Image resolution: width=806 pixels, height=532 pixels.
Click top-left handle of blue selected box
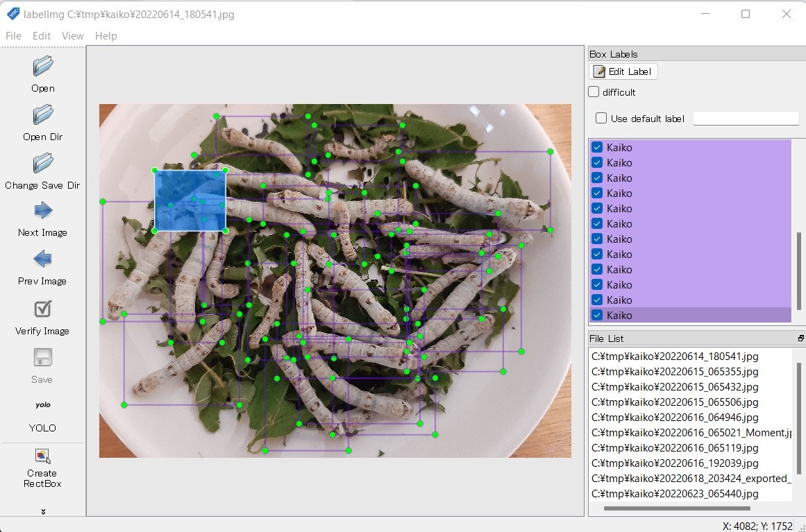[x=155, y=170]
